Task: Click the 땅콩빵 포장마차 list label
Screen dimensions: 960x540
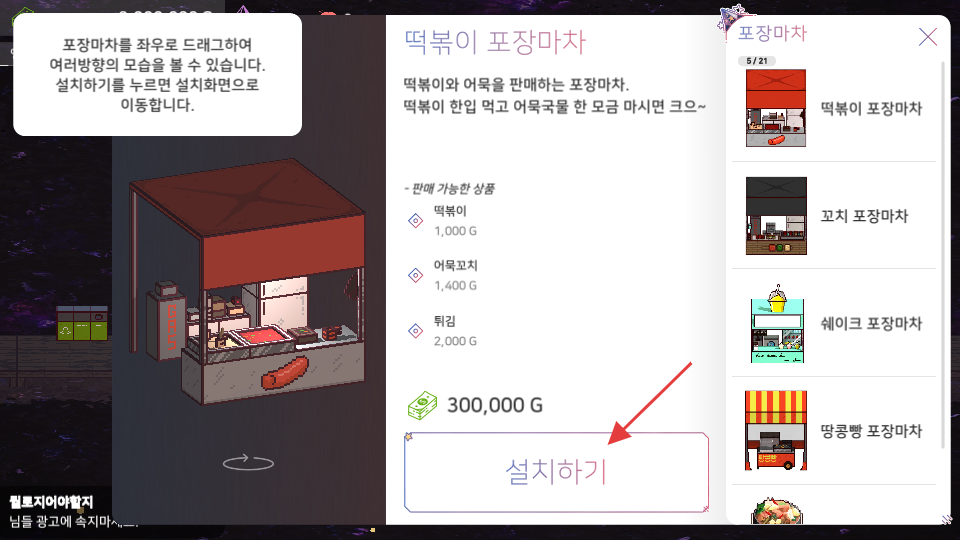Action: [871, 430]
